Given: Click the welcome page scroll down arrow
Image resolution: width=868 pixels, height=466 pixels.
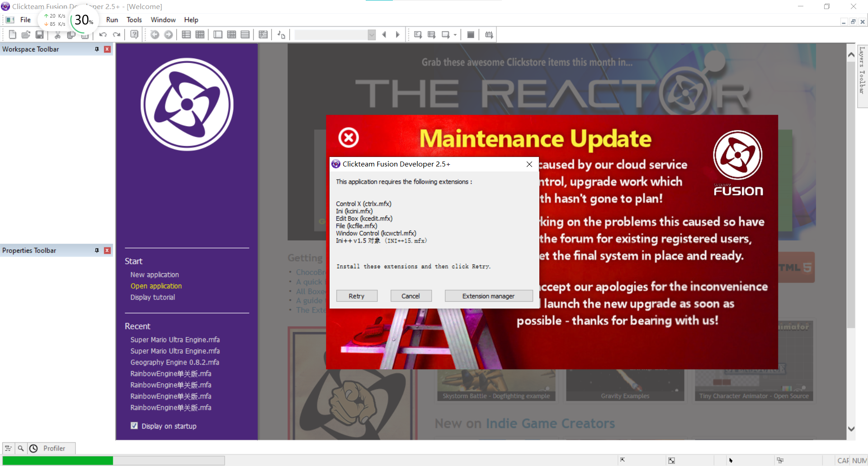Looking at the screenshot, I should pos(851,428).
